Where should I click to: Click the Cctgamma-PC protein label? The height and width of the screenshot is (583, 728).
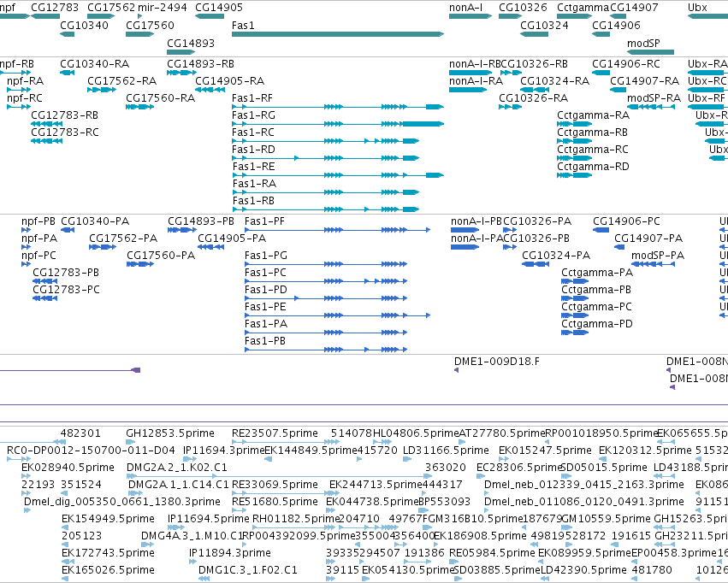596,307
